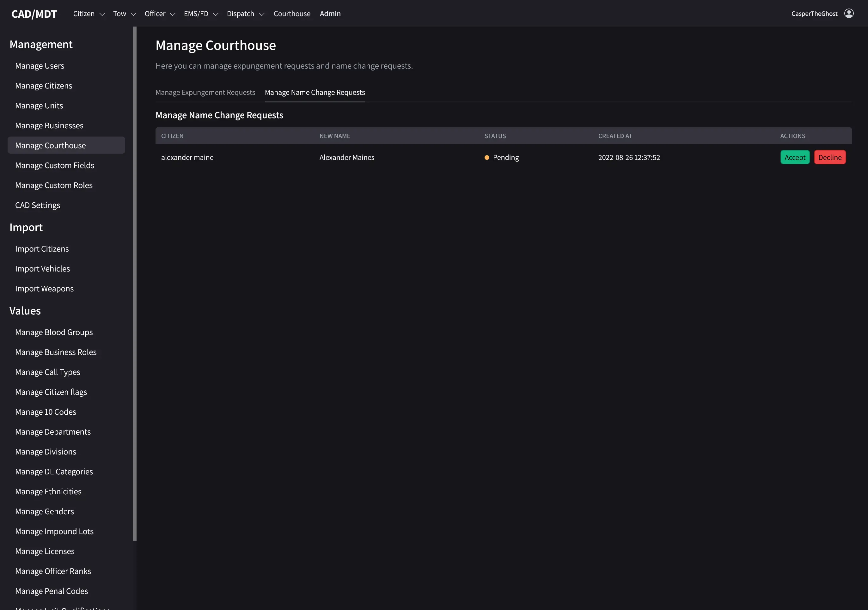
Task: Expand the Tow dropdown menu
Action: [x=124, y=14]
